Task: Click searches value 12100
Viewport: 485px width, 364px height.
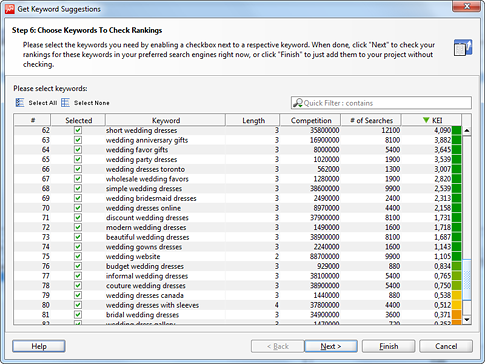Action: pyautogui.click(x=391, y=130)
